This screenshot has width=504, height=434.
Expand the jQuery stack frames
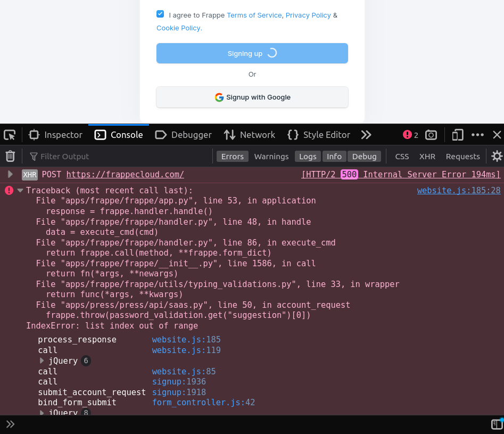pos(42,361)
